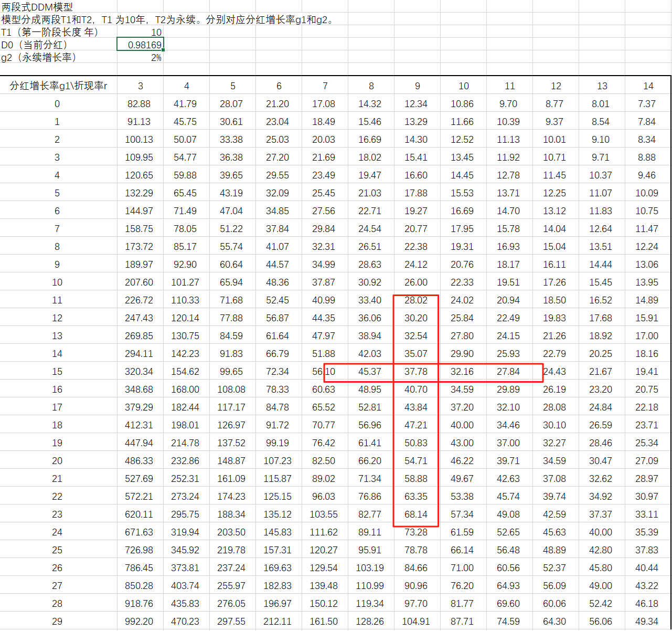Click cell 43.19 at g1 5, r 5

[233, 193]
